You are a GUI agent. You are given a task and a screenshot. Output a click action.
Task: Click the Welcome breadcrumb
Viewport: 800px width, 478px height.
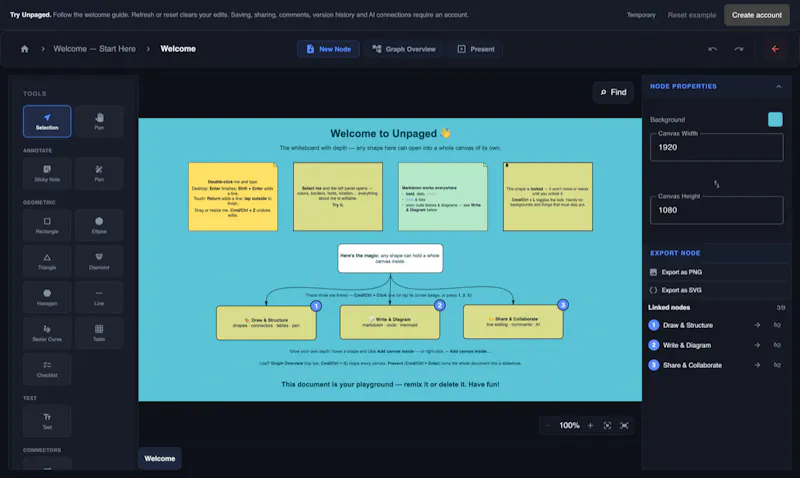pyautogui.click(x=178, y=49)
